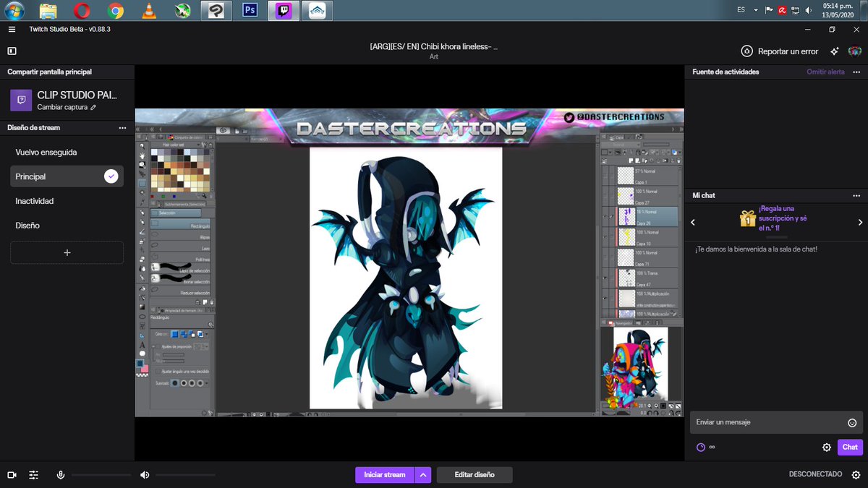Click Omitir alerta link
Image resolution: width=868 pixels, height=488 pixels.
coord(825,72)
